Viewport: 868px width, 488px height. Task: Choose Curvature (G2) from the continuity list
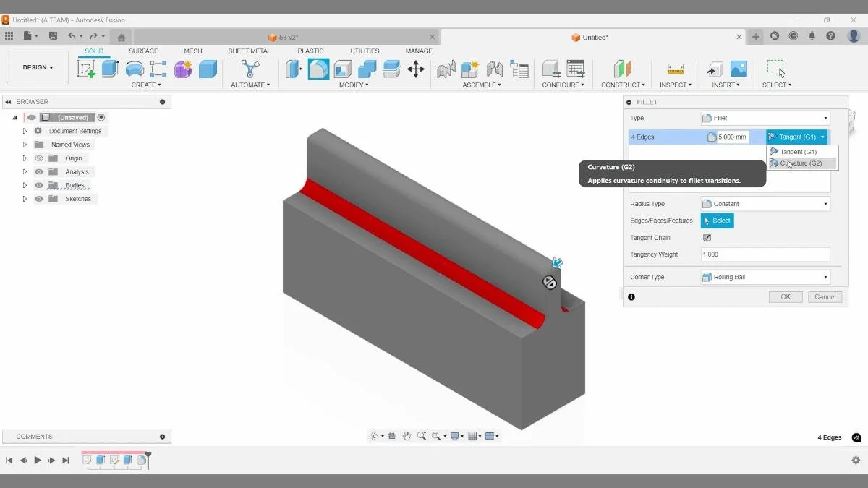coord(801,163)
